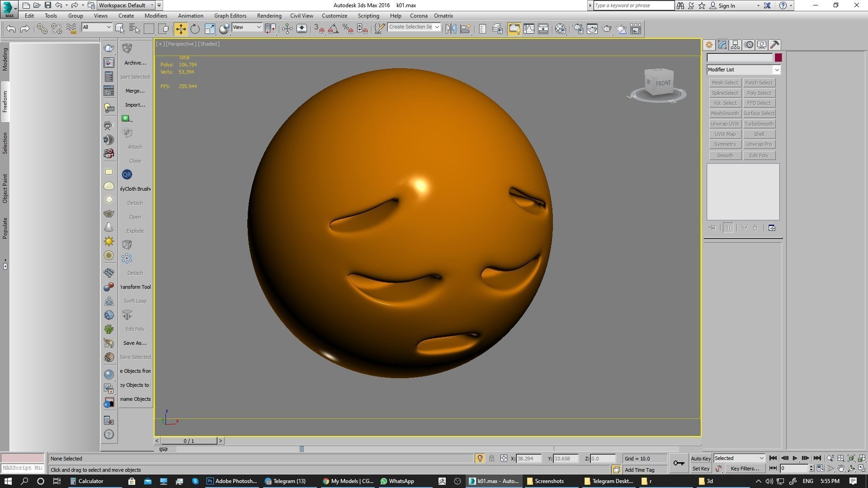Click the Bind to Space Warp icon

(71, 29)
